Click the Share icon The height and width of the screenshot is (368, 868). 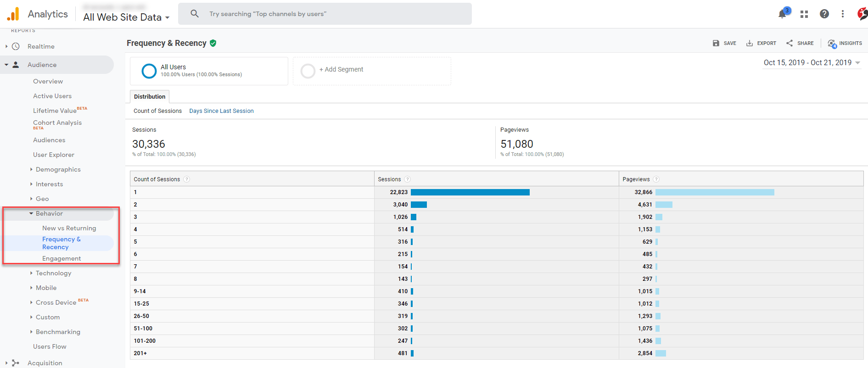790,43
